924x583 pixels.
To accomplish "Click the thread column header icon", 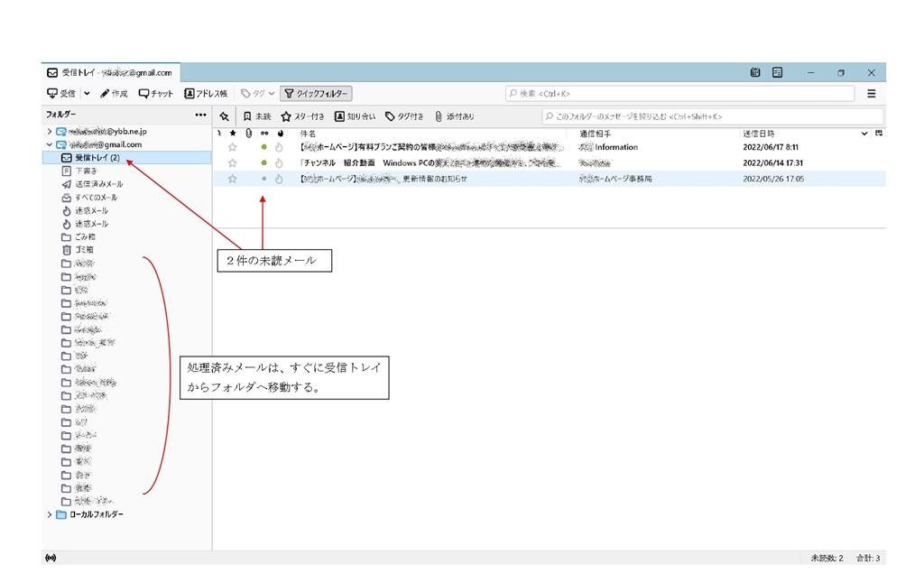I will click(x=219, y=134).
